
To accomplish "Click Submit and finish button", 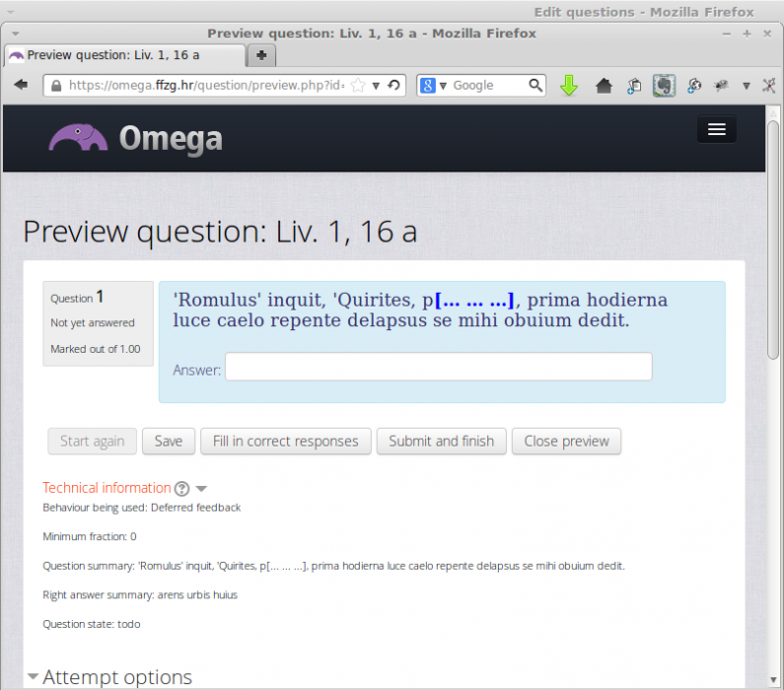I will [442, 442].
